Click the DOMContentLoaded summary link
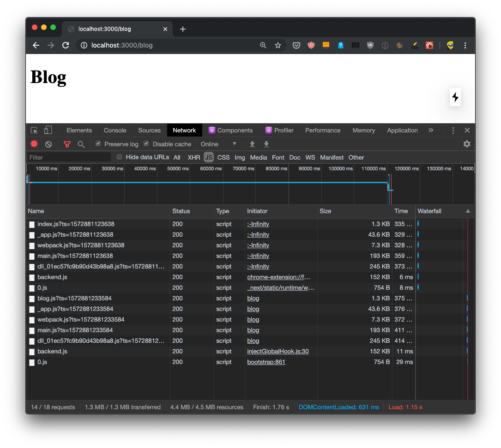The height and width of the screenshot is (448, 501). pos(339,407)
